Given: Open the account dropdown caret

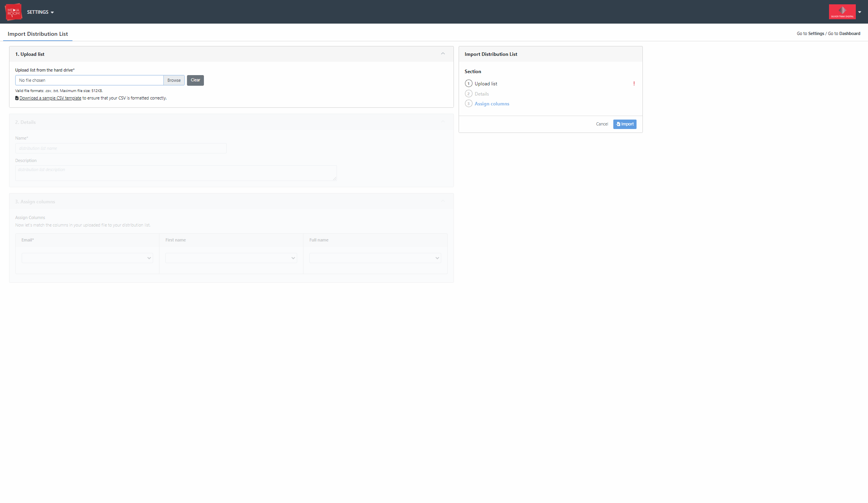Looking at the screenshot, I should tap(860, 12).
